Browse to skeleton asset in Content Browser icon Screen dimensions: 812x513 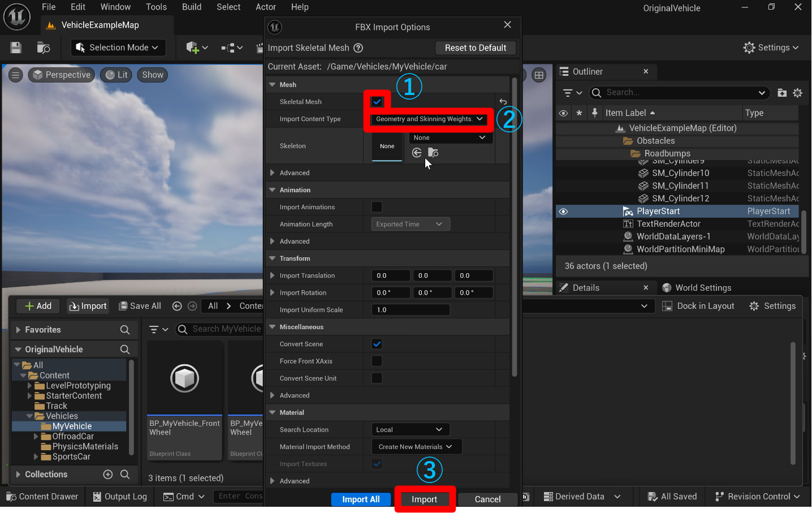(433, 153)
